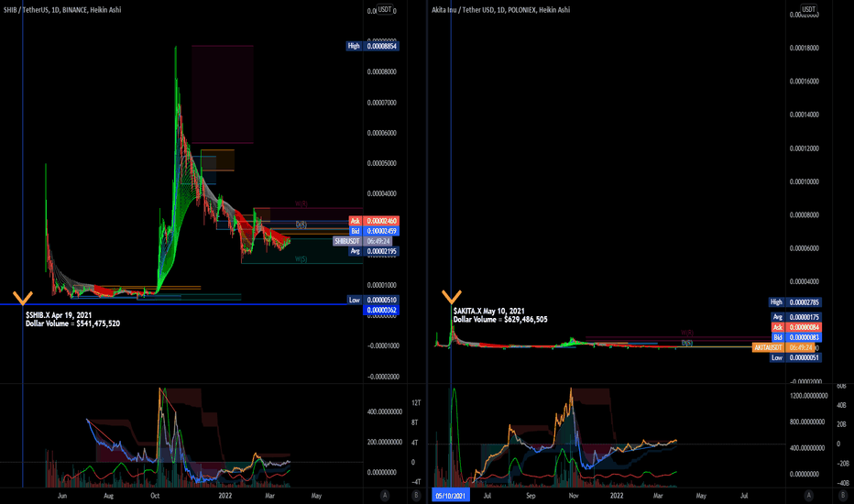Click 0.00008000 on SHIB price axis
Viewport: 854px width, 504px height.
tap(382, 71)
